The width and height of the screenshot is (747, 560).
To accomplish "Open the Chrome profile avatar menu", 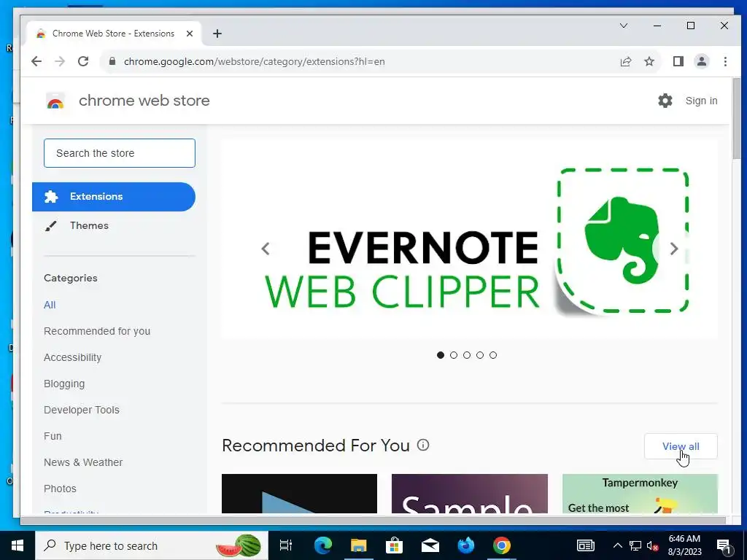I will click(701, 61).
